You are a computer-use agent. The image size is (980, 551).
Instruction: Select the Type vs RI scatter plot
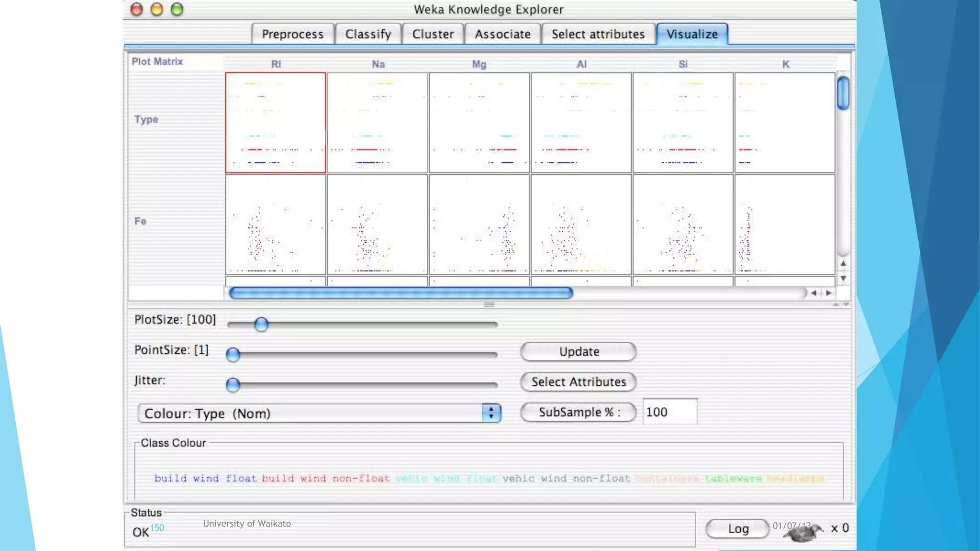(276, 123)
